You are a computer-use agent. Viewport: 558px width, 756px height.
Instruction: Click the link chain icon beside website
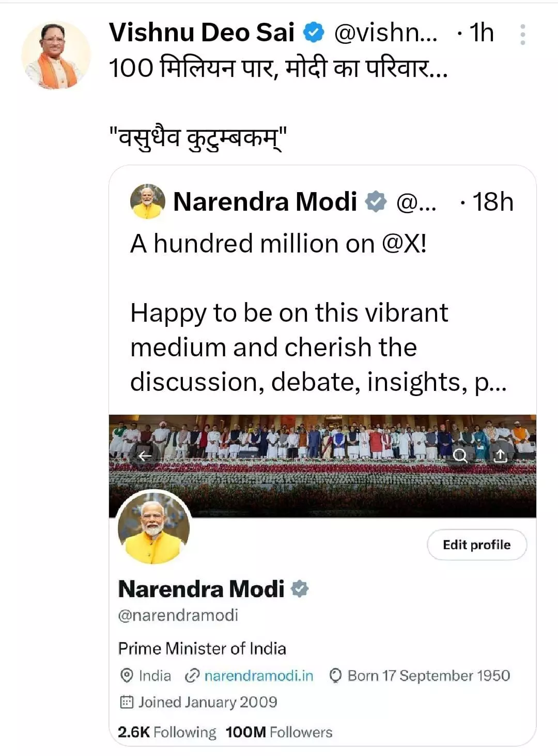coord(192,675)
